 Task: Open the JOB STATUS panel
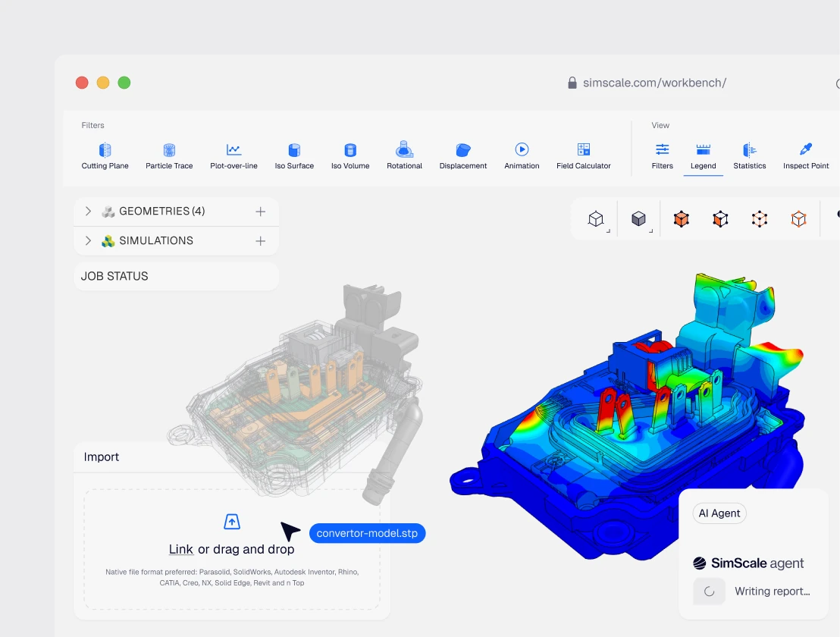(176, 277)
